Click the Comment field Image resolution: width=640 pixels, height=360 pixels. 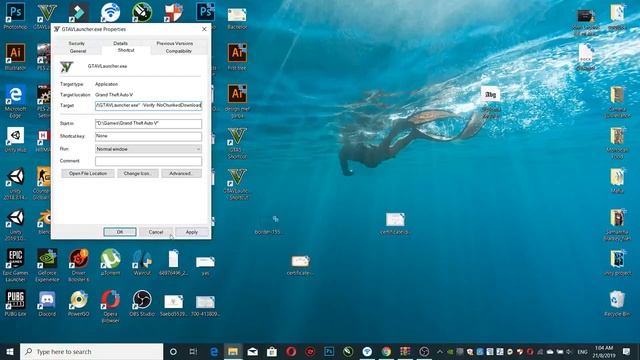coord(148,161)
